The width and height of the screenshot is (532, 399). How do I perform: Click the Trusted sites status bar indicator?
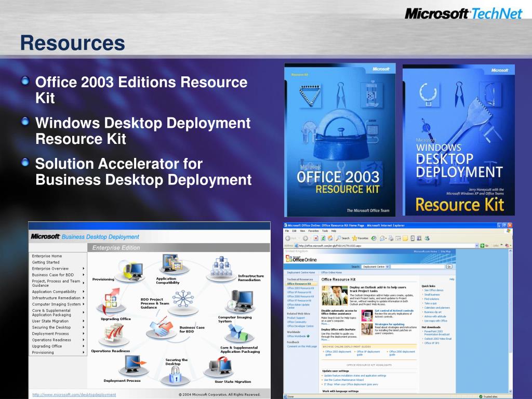488,396
